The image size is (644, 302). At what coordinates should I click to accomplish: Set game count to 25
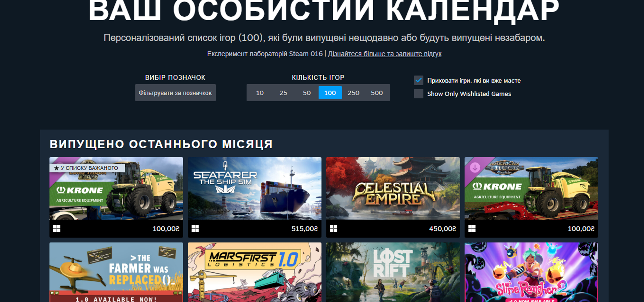(x=283, y=93)
